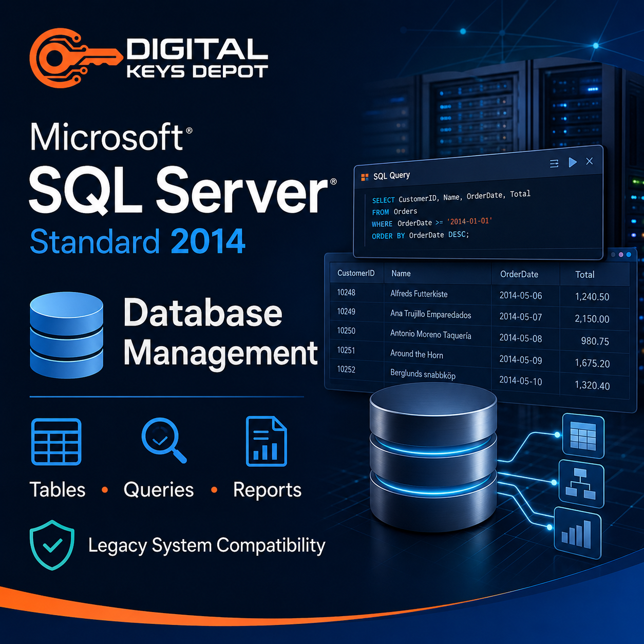Click the Tables label

click(58, 490)
